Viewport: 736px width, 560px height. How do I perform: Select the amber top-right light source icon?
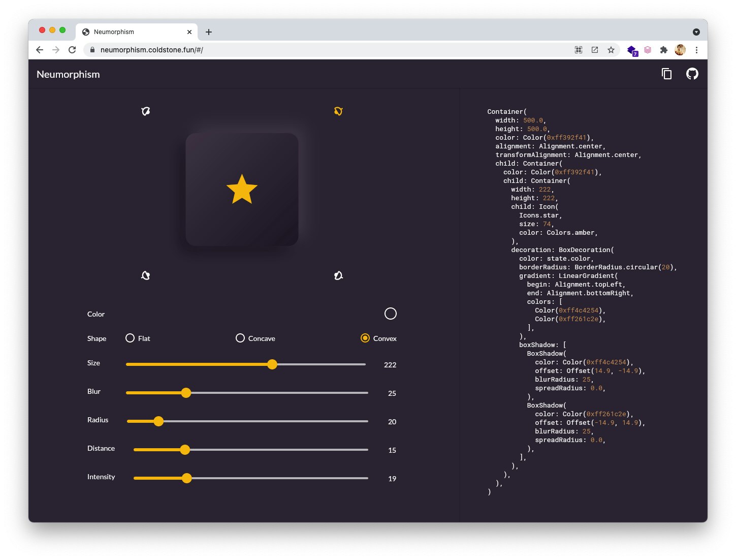[338, 111]
